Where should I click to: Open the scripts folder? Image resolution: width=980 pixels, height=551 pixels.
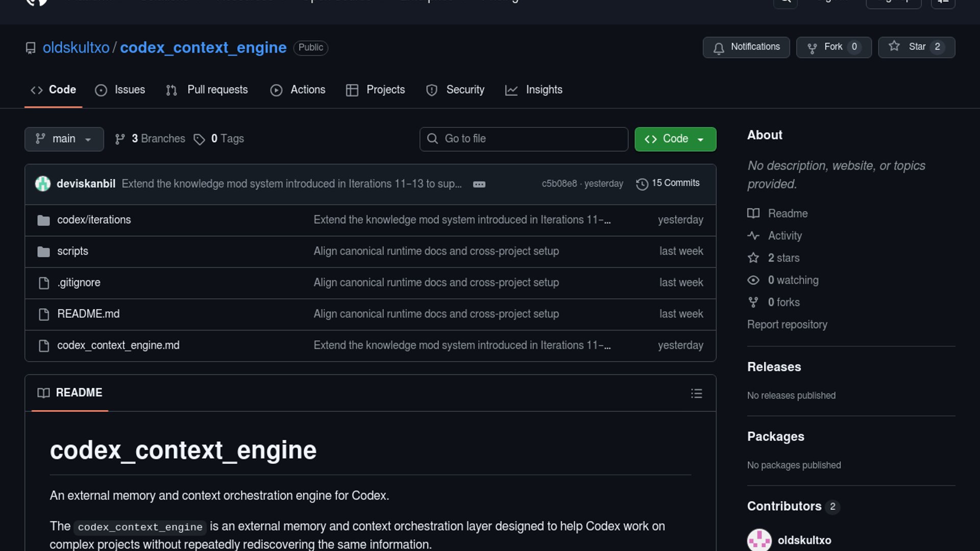[x=72, y=251]
